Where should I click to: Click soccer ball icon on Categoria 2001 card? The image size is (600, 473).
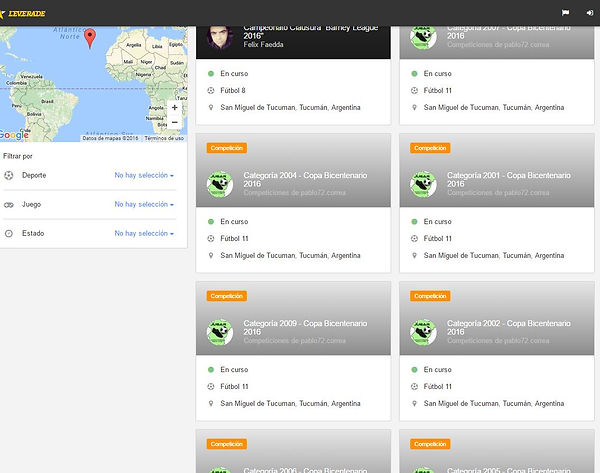pos(414,238)
